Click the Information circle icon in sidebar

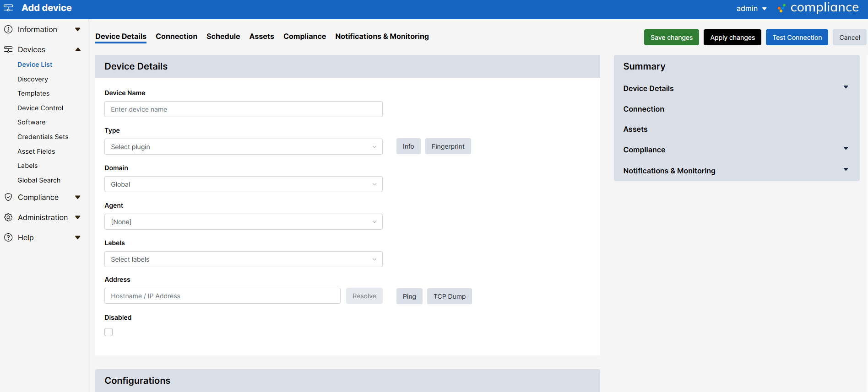tap(8, 30)
